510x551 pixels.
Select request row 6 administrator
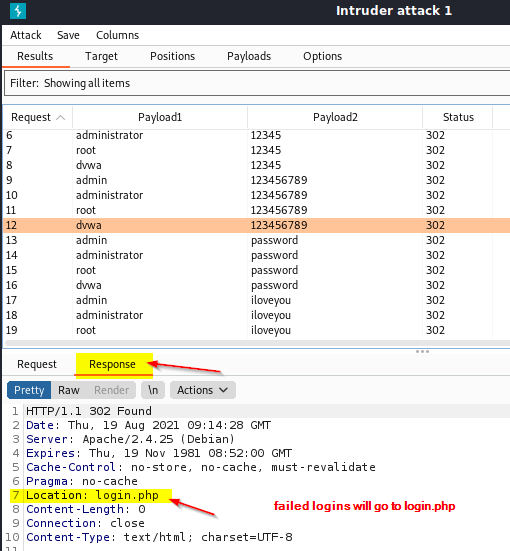point(257,135)
